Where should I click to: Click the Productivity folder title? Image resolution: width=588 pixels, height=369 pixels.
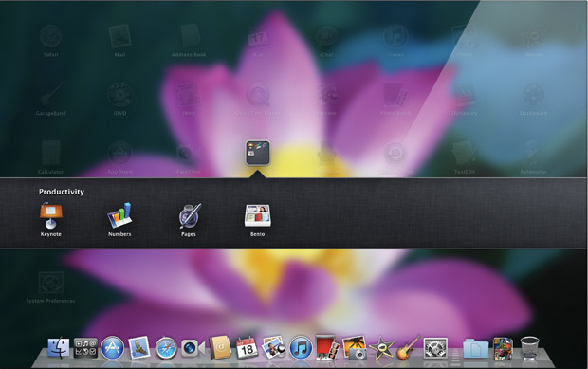click(x=62, y=192)
